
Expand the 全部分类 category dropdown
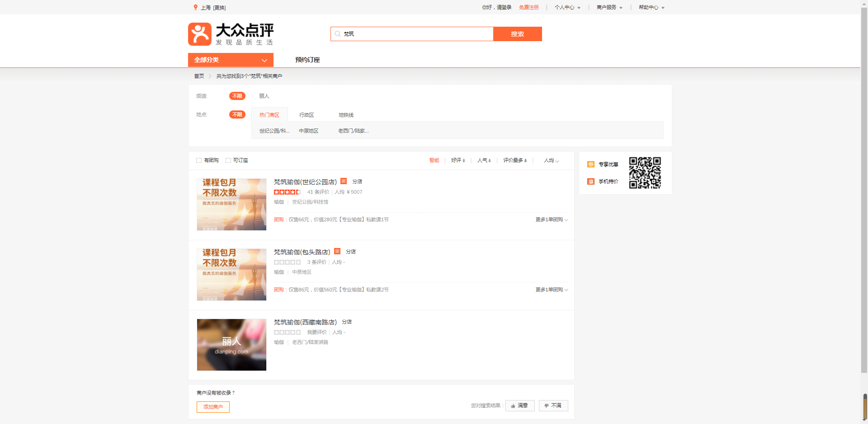coord(231,60)
